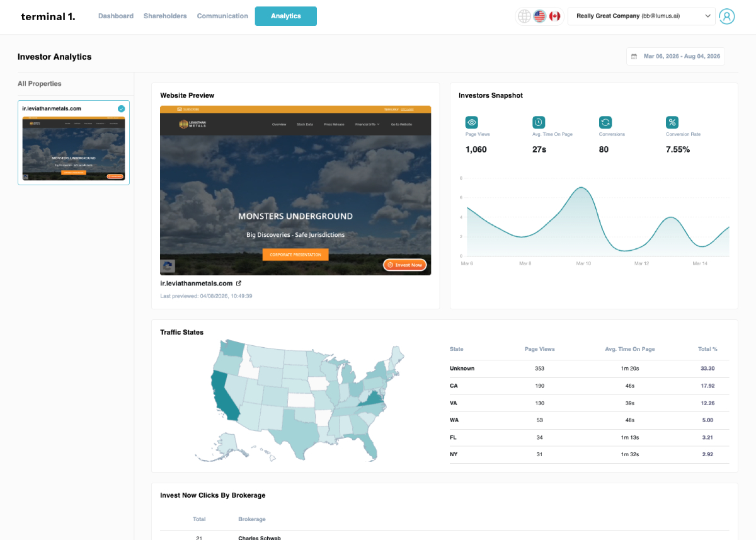Click California on the traffic map

point(225,396)
